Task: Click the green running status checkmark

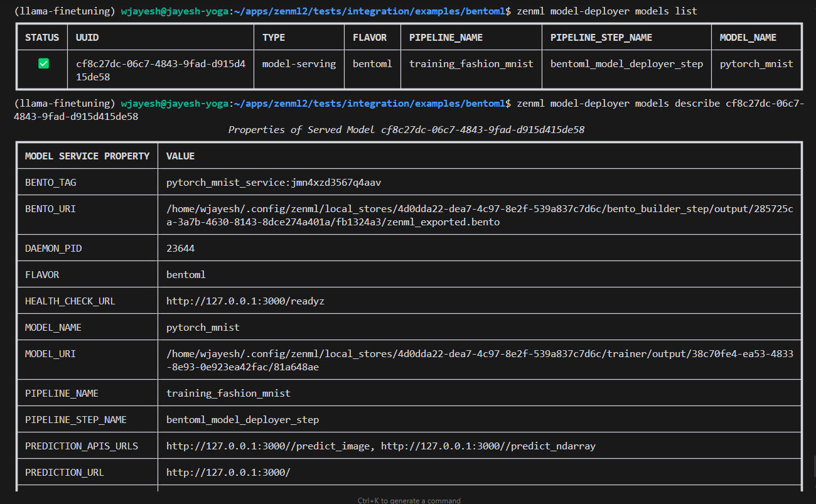Action: pos(43,63)
